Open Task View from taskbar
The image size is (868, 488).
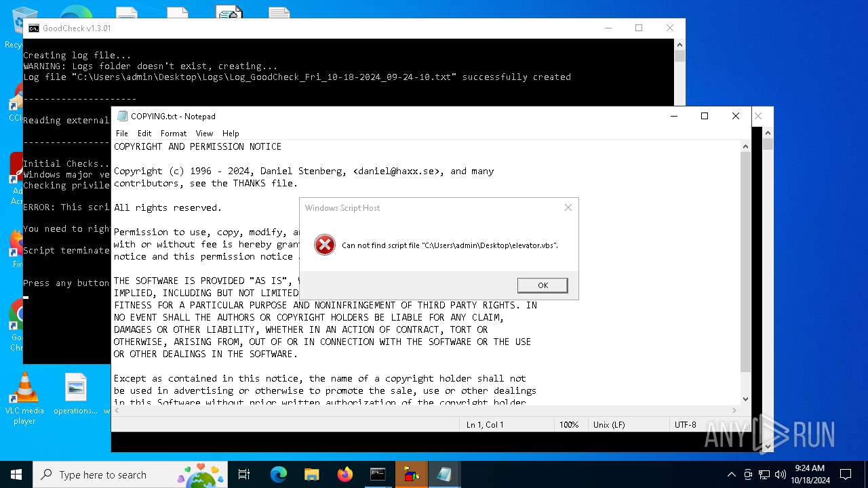(x=244, y=474)
